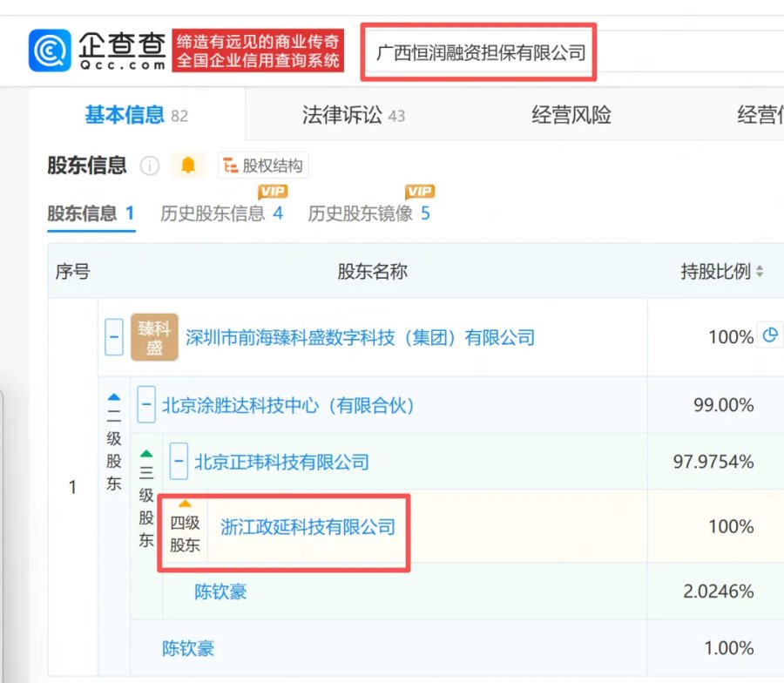Collapse the 深圳市前海臻科盛数字科技 shareholder row

114,337
